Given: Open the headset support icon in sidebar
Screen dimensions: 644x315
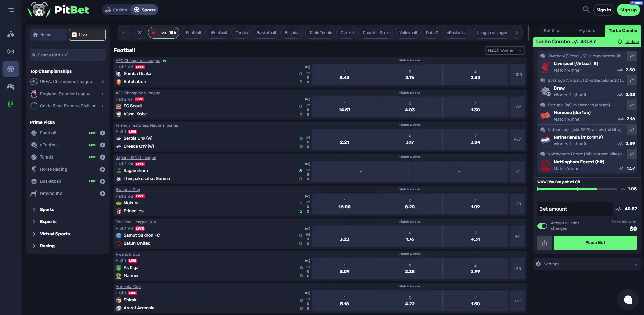Looking at the screenshot, I should [11, 104].
